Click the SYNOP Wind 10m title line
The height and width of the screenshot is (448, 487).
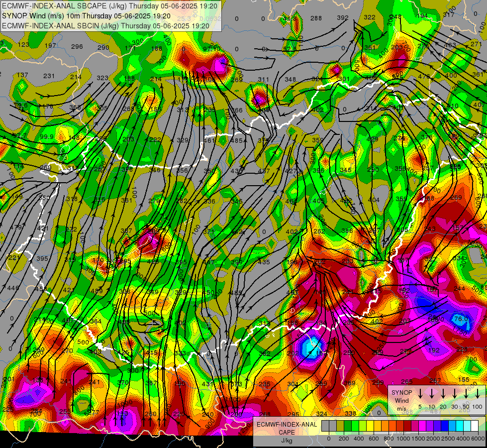(86, 16)
